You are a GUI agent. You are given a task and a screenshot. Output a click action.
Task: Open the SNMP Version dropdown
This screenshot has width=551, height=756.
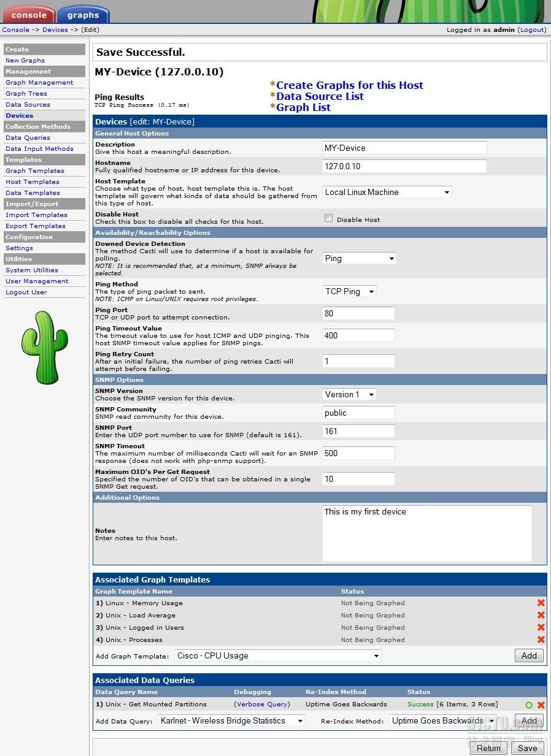click(349, 394)
